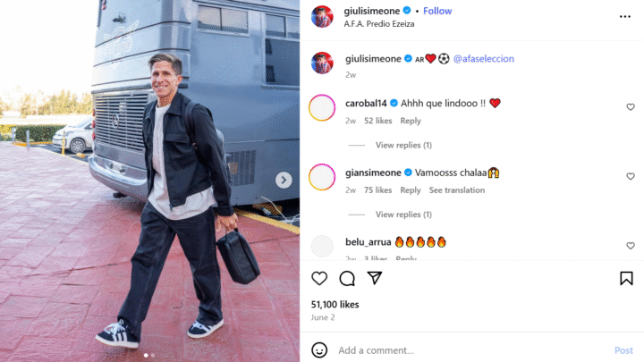The image size is (644, 362).
Task: Click the Add a comment field
Action: click(x=472, y=350)
